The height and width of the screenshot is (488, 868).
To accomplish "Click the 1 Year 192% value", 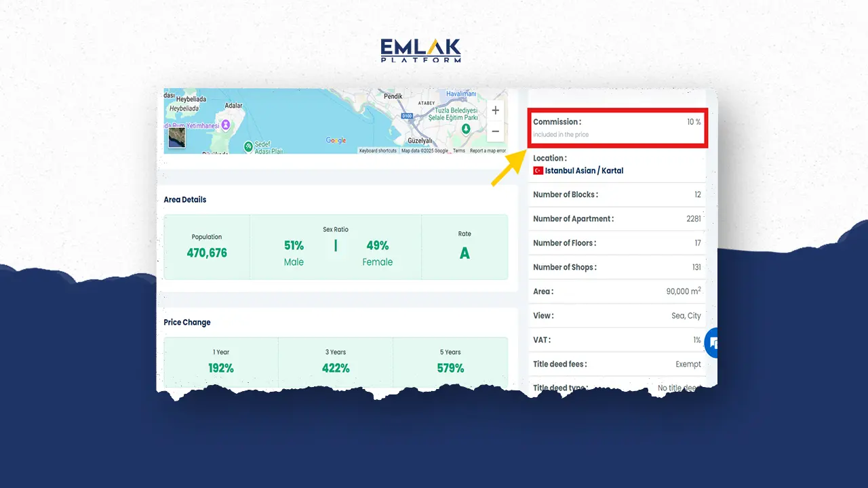I will click(x=221, y=368).
